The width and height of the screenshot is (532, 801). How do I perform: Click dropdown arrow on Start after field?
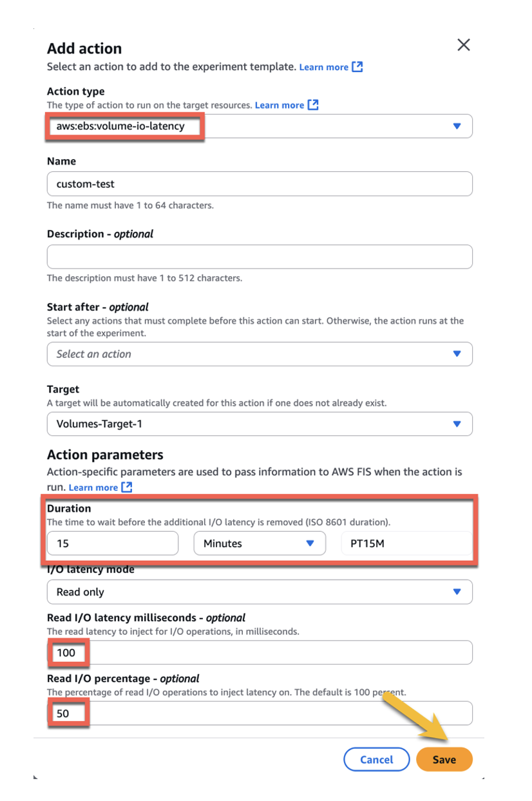(x=457, y=353)
